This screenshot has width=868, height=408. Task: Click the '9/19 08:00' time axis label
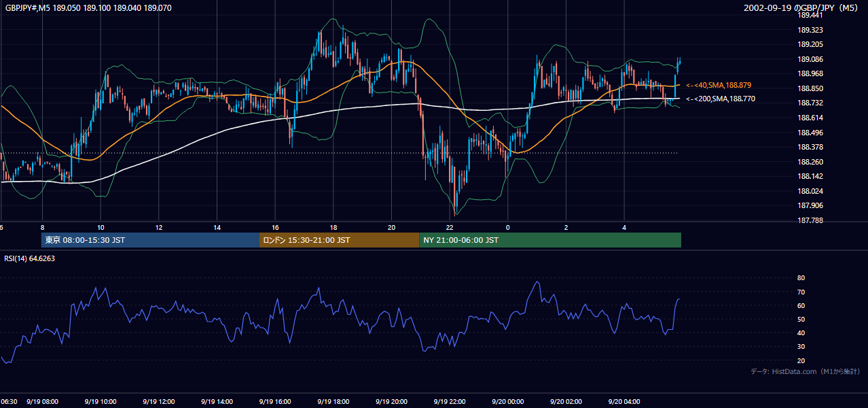click(42, 402)
